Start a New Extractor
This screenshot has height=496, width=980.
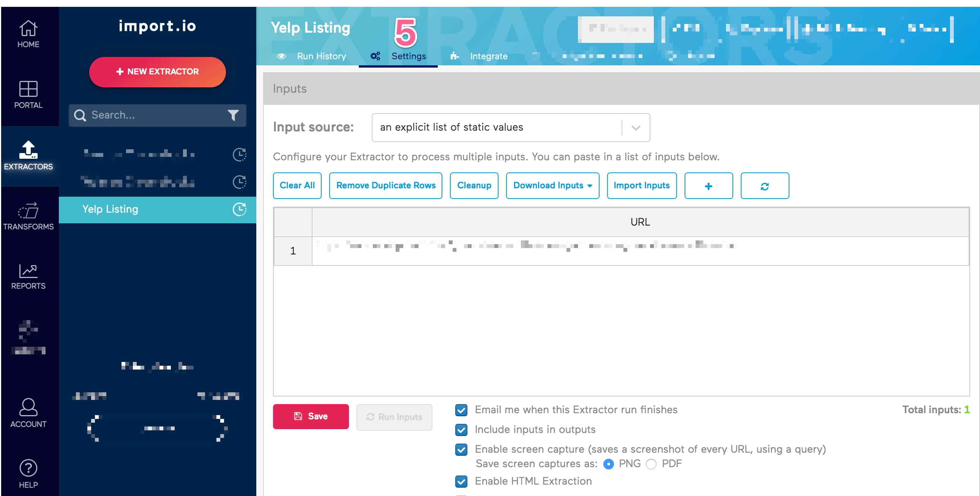point(157,71)
